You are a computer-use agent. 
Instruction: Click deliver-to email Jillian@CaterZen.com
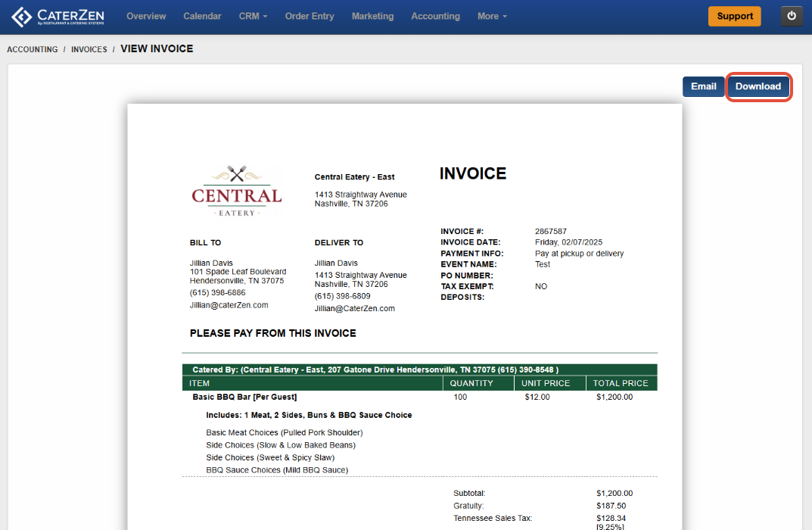tap(354, 308)
